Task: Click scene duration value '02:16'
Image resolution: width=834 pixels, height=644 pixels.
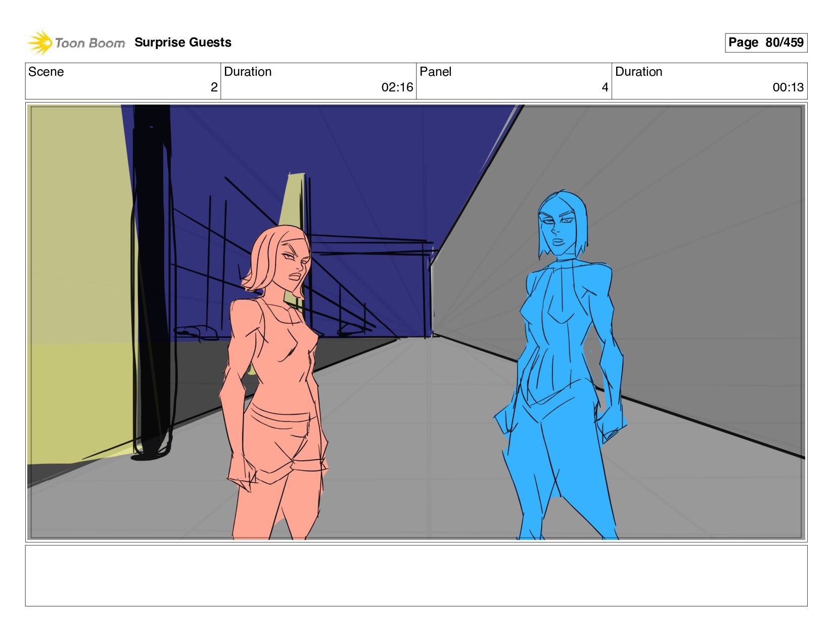Action: point(397,87)
